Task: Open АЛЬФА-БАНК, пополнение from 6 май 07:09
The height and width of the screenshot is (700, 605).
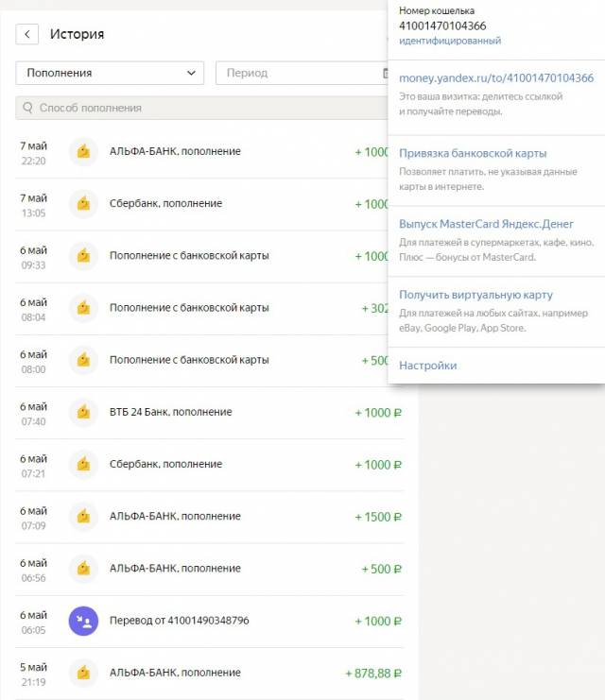Action: (x=175, y=516)
